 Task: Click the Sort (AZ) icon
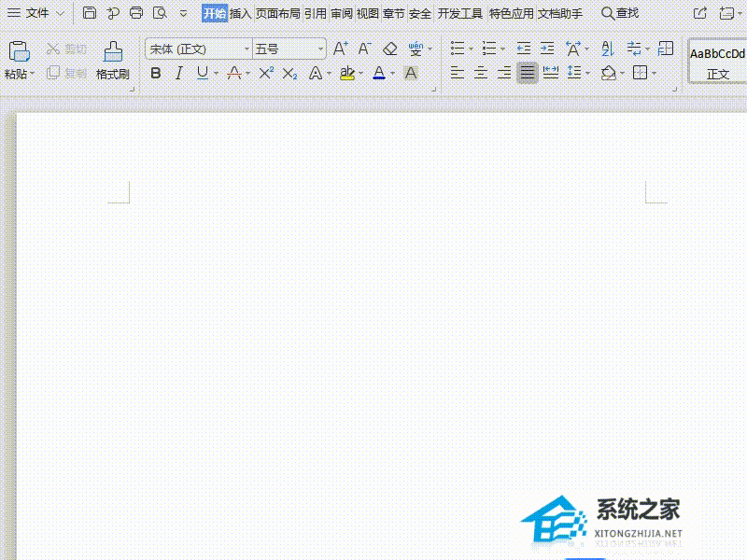pos(605,48)
